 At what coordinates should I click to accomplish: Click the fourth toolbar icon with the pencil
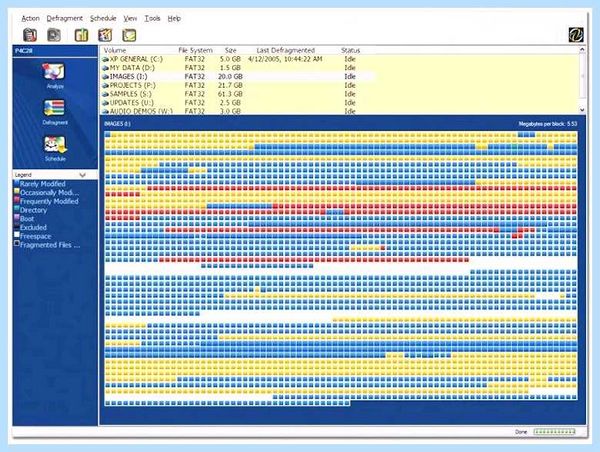coord(105,35)
